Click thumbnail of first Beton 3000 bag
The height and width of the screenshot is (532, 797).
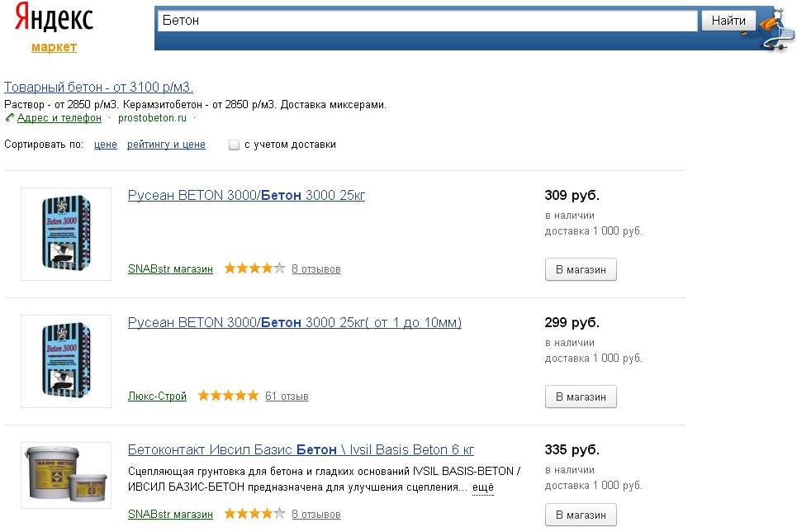(x=66, y=234)
